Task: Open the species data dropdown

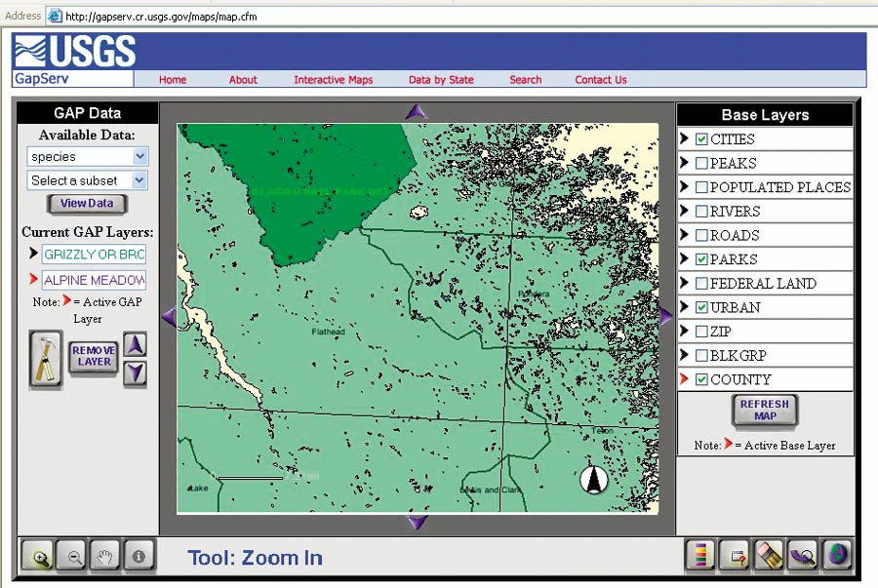Action: coord(88,156)
